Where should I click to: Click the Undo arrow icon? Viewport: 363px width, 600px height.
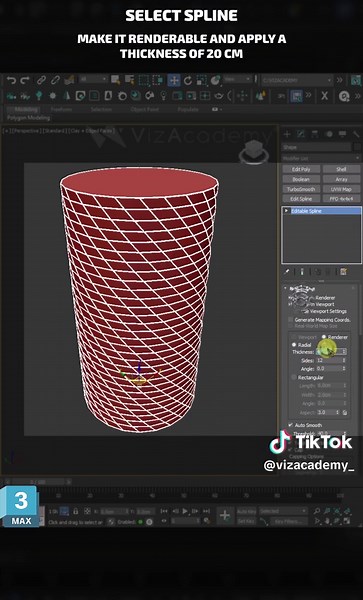(x=11, y=80)
